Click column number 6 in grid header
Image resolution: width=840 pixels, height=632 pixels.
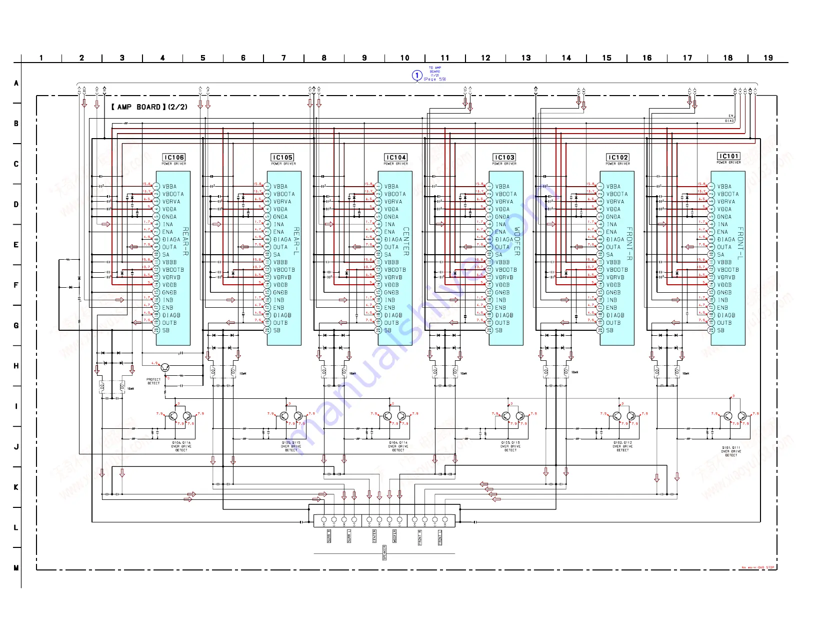[243, 58]
